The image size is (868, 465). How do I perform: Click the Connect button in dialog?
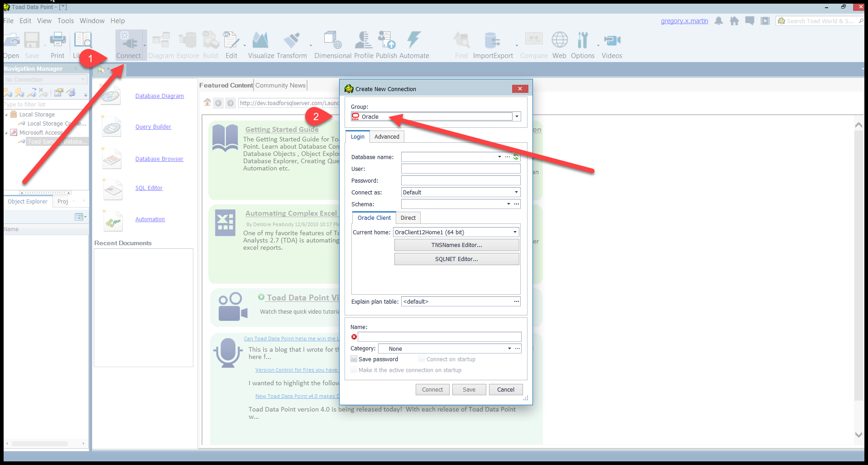[x=432, y=389]
